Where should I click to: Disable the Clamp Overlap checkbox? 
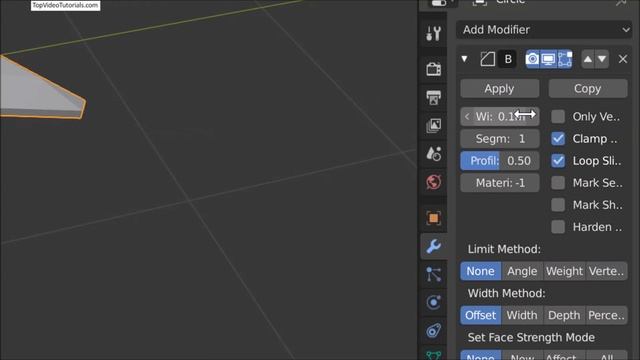pos(558,139)
